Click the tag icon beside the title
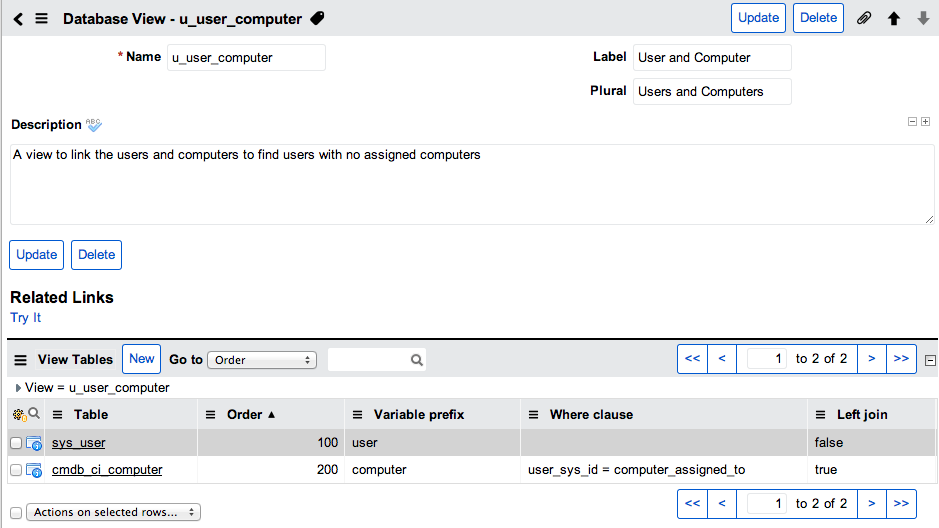 coord(317,19)
